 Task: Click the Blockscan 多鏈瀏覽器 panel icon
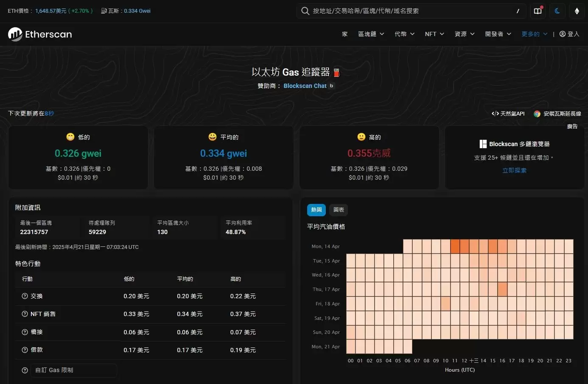483,144
